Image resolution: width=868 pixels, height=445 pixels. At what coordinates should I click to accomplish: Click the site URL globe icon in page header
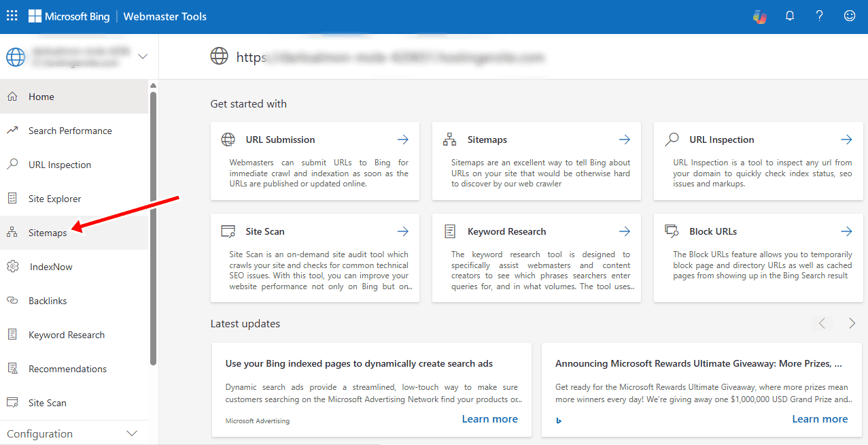point(219,57)
